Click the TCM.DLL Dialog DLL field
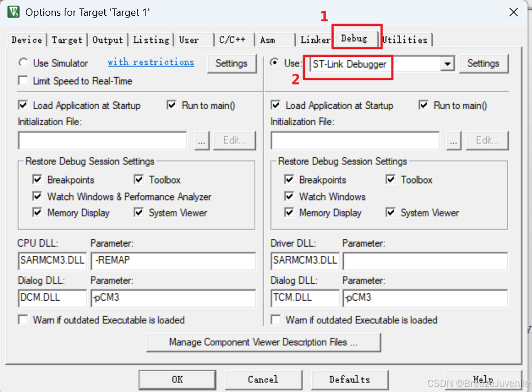 [x=305, y=298]
